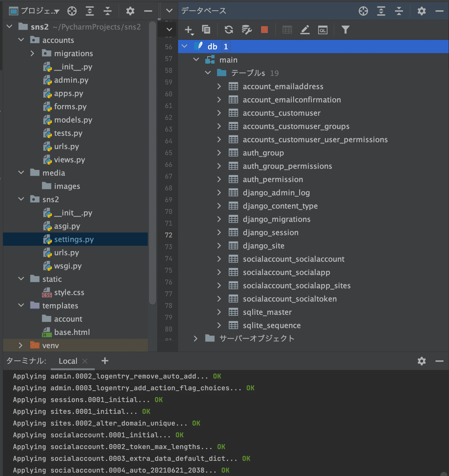449x476 pixels.
Task: Open base.html in templates folder
Action: [72, 332]
